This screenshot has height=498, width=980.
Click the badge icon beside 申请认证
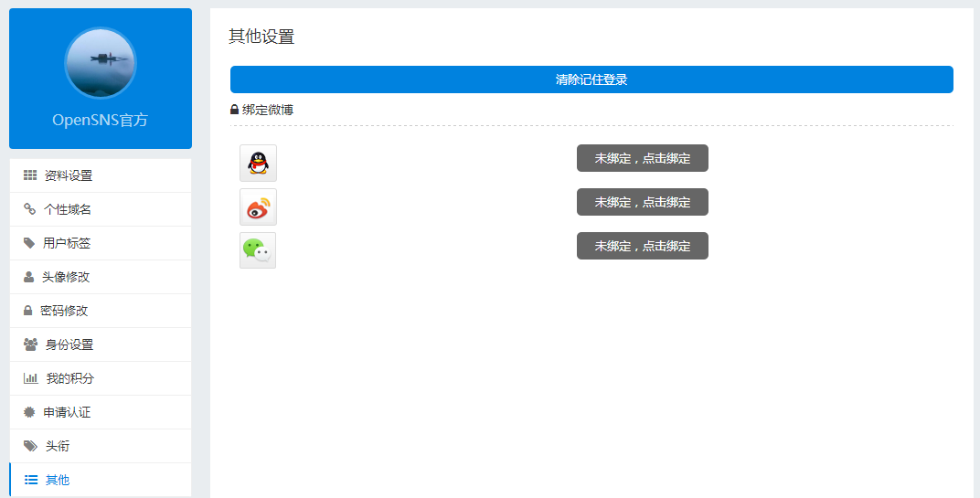pos(28,412)
